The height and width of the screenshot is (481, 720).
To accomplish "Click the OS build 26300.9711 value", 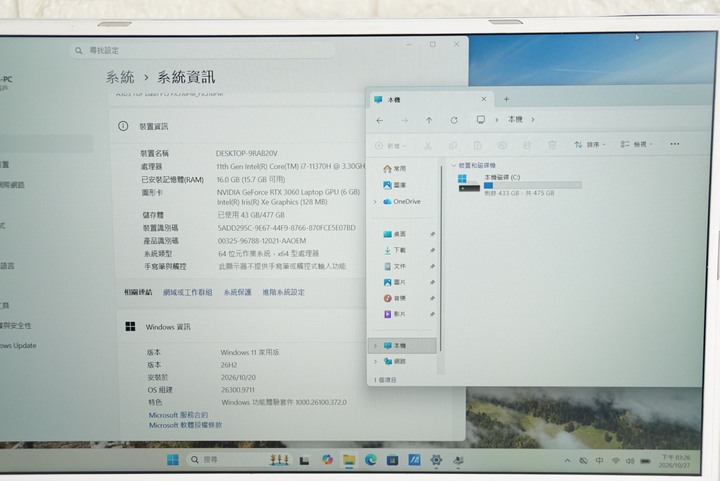I will click(238, 390).
